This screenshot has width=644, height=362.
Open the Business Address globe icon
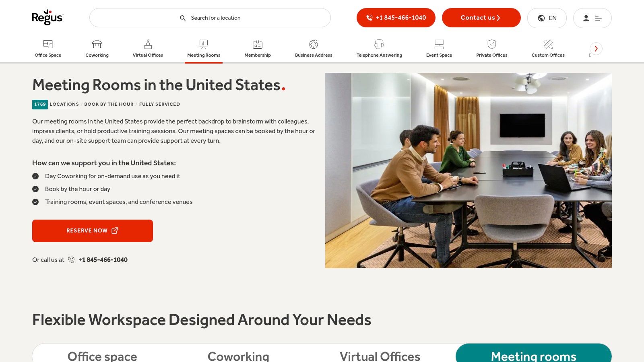(314, 44)
